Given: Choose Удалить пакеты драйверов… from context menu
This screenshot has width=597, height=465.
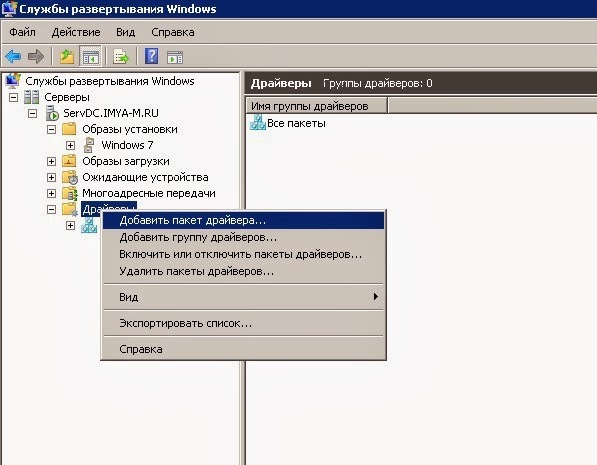Looking at the screenshot, I should click(x=244, y=272).
